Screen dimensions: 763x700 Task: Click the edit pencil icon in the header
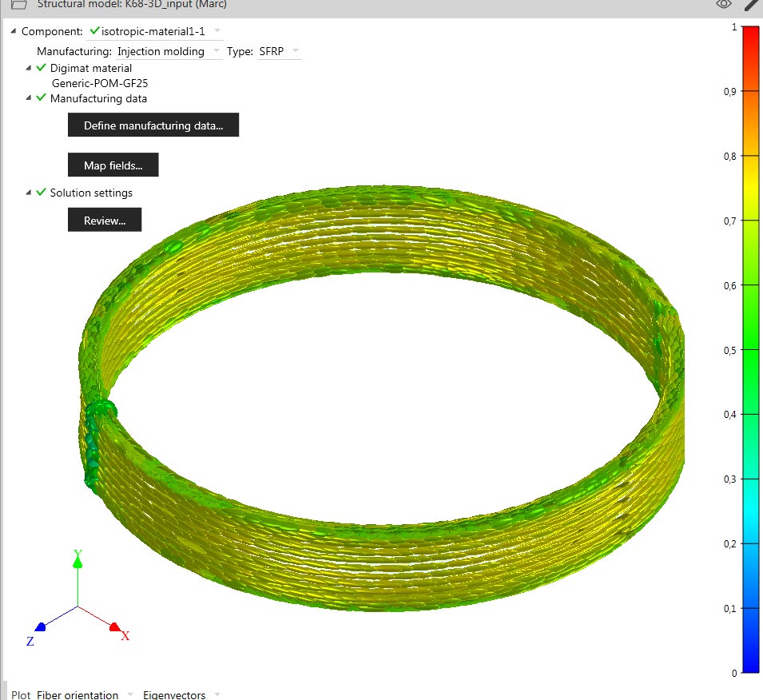753,4
